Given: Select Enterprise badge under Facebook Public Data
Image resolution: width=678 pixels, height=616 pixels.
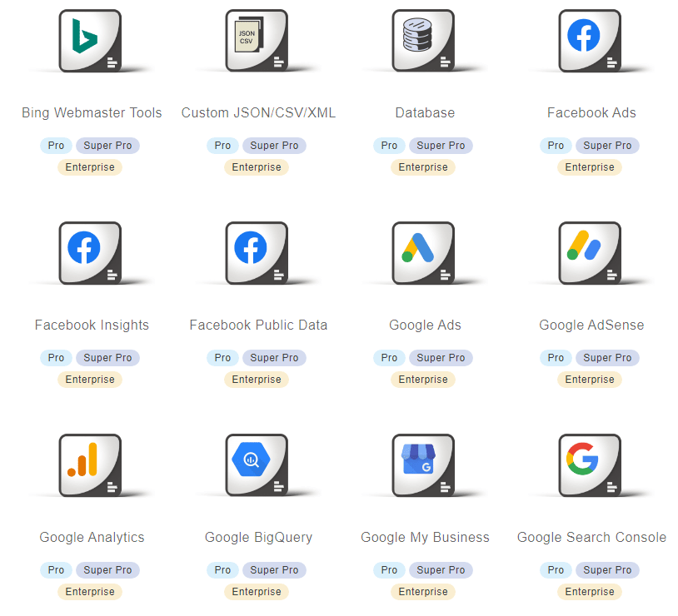Looking at the screenshot, I should coord(257,380).
